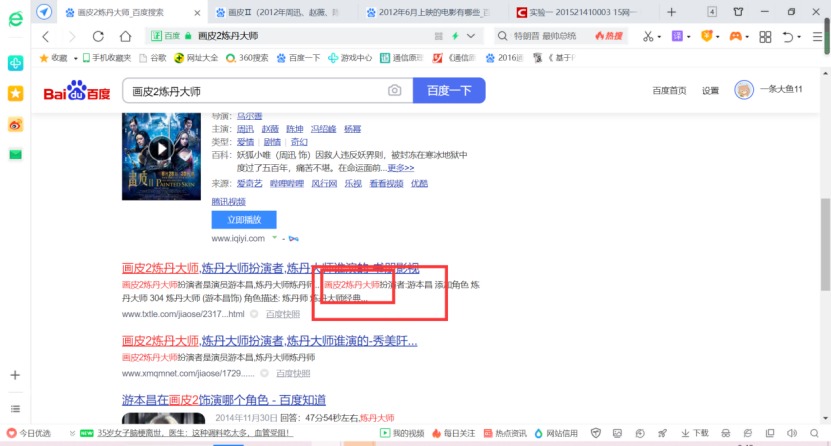The height and width of the screenshot is (446, 831).
Task: Click the rocket accelerate icon in status bar
Action: tap(662, 433)
